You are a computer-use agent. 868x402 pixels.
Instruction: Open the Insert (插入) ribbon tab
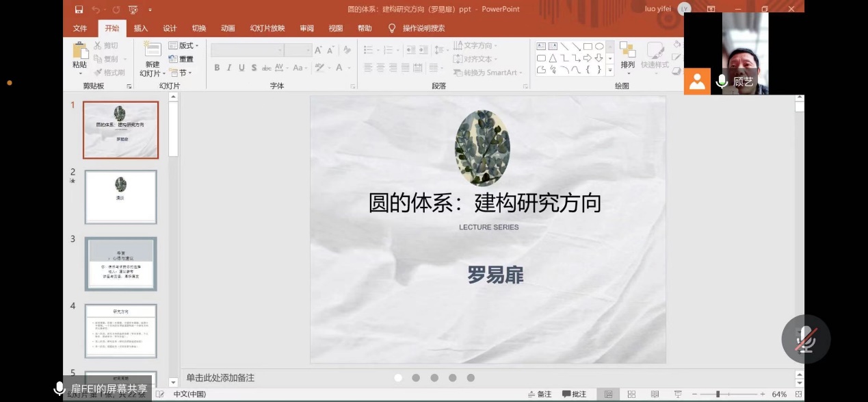coord(140,28)
